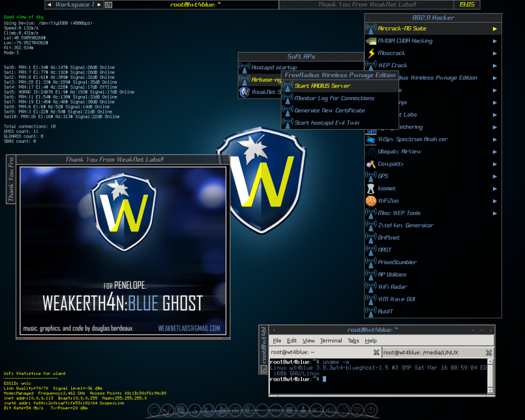This screenshot has height=420, width=525.
Task: Click the WiFi signal dock icon
Action: pyautogui.click(x=358, y=410)
